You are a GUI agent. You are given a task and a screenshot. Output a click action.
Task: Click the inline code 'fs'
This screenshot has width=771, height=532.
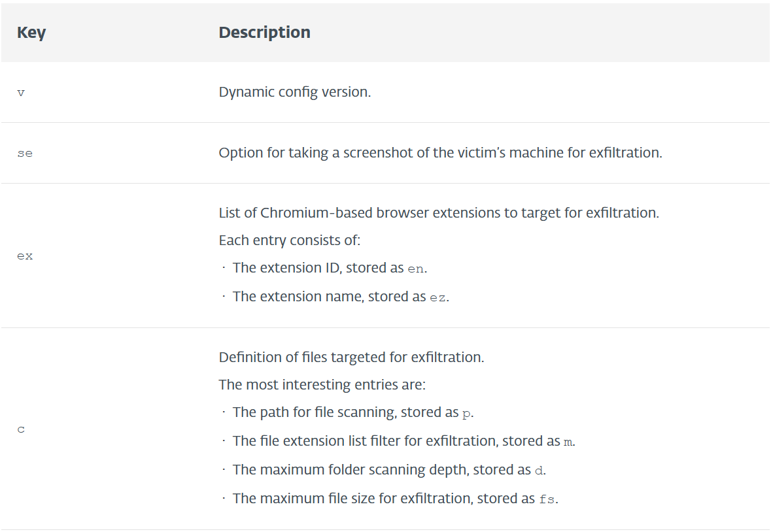pyautogui.click(x=547, y=499)
